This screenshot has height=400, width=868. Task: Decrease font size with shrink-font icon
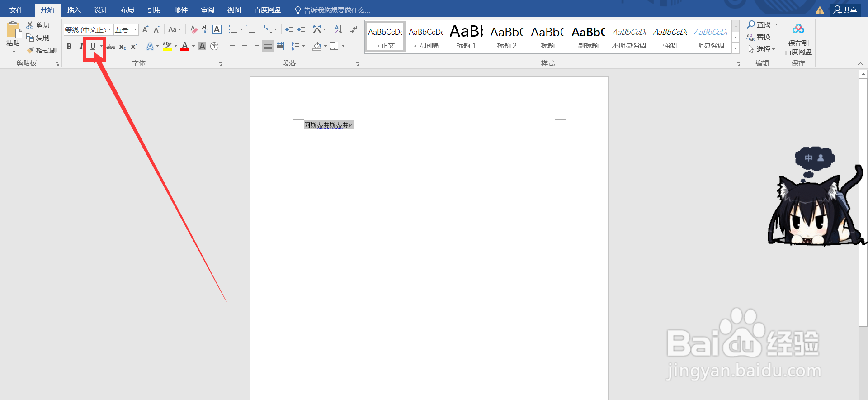[156, 29]
